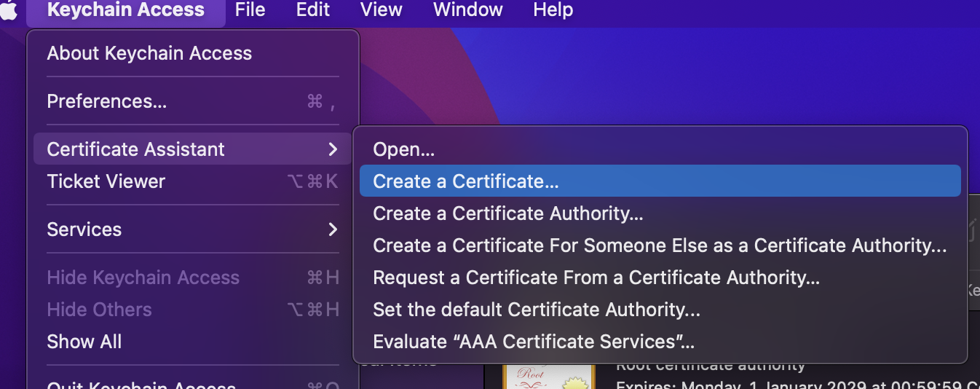980x389 pixels.
Task: Open the File menu
Action: pyautogui.click(x=250, y=10)
